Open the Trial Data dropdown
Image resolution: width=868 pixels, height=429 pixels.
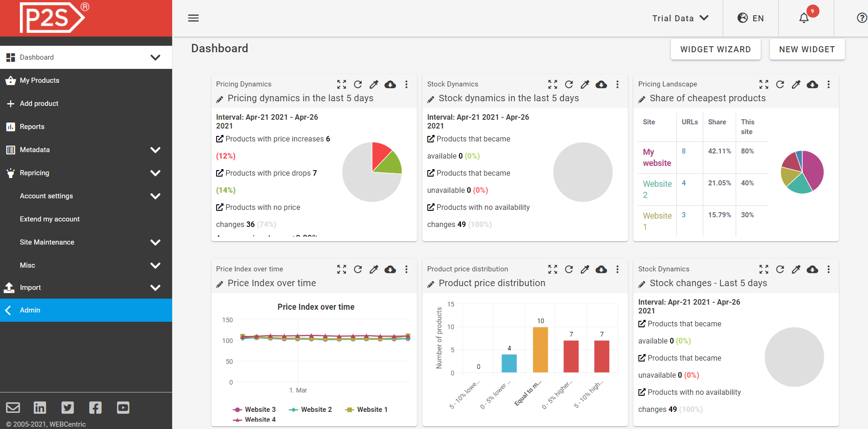tap(680, 18)
